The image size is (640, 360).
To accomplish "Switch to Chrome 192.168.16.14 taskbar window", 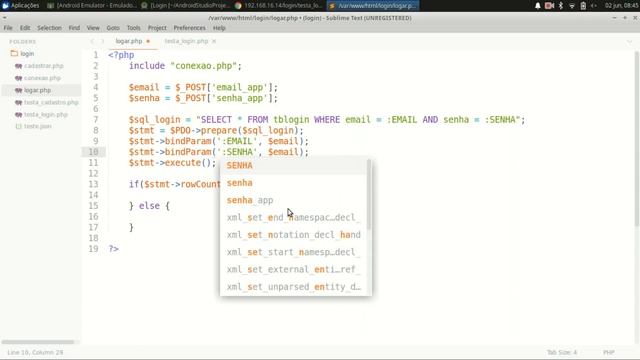I will [279, 5].
